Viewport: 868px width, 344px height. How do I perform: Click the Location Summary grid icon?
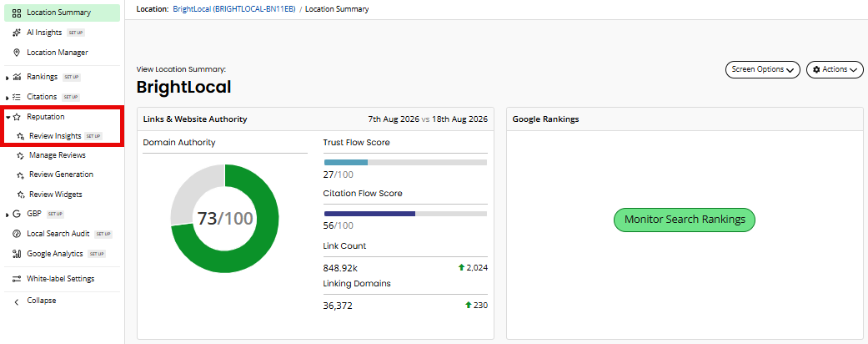coord(16,13)
